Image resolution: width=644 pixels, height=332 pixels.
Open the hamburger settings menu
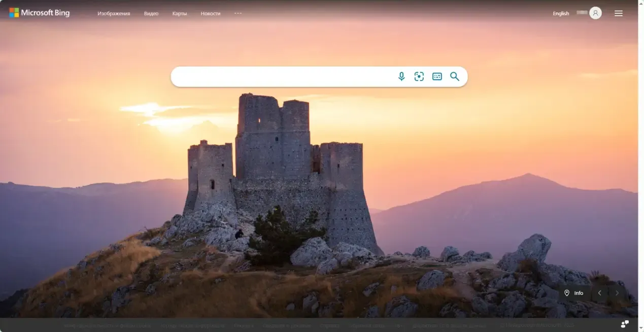[618, 13]
